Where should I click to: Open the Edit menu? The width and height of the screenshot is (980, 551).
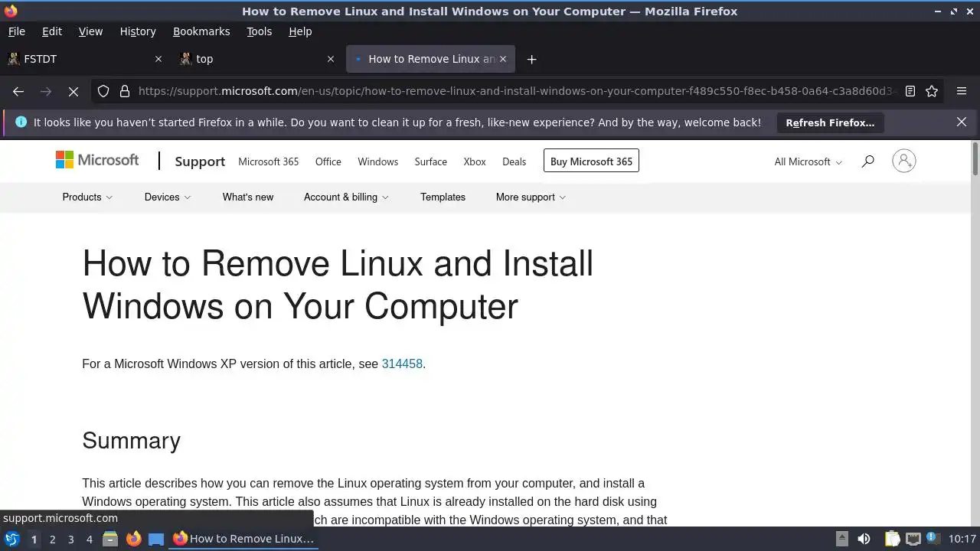coord(52,31)
